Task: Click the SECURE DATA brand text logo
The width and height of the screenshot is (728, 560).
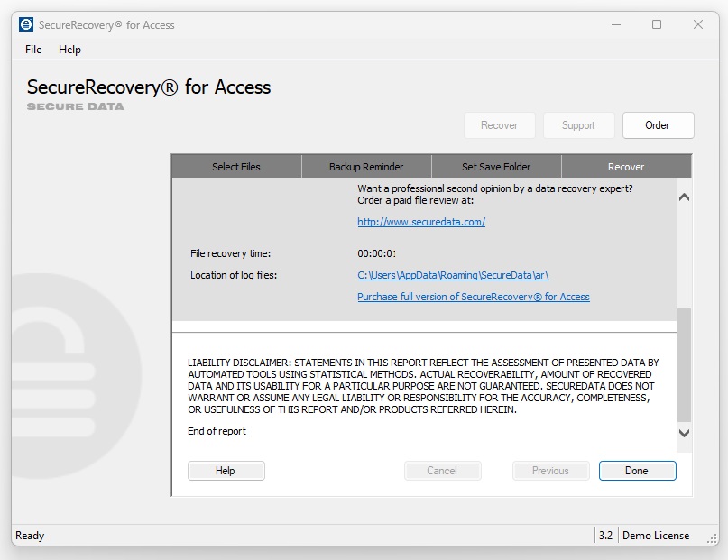Action: 75,106
